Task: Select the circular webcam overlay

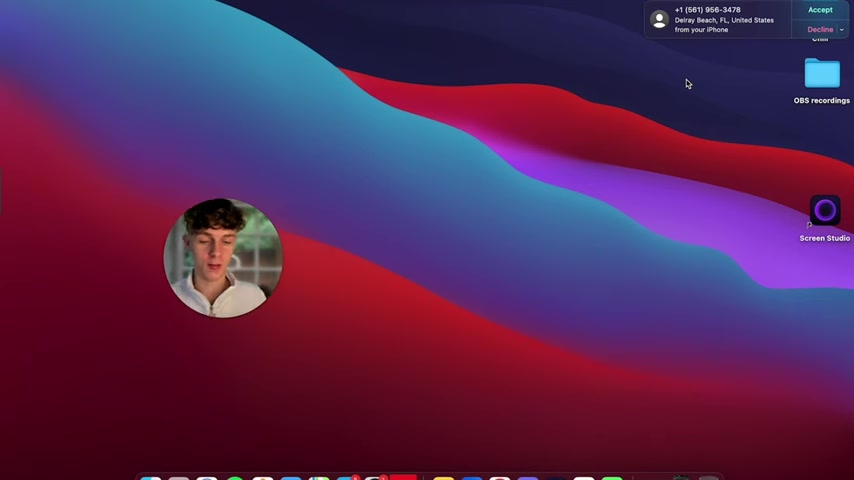Action: pyautogui.click(x=223, y=258)
